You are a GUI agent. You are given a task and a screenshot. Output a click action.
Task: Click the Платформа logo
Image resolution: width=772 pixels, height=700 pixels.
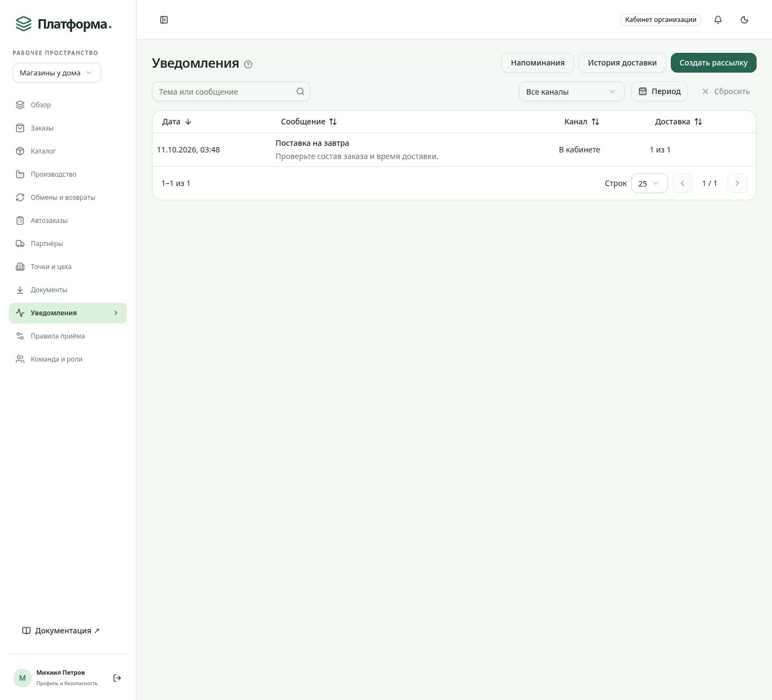(x=63, y=24)
